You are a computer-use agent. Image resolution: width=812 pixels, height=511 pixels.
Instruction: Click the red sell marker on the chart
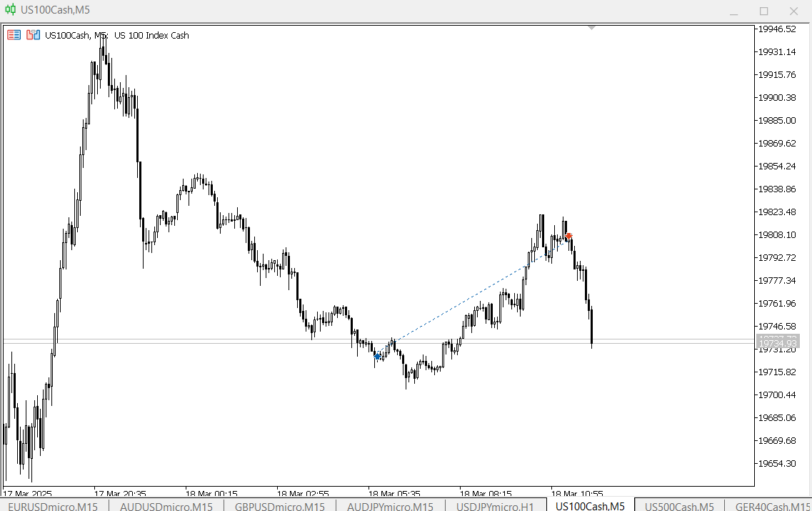coord(568,237)
